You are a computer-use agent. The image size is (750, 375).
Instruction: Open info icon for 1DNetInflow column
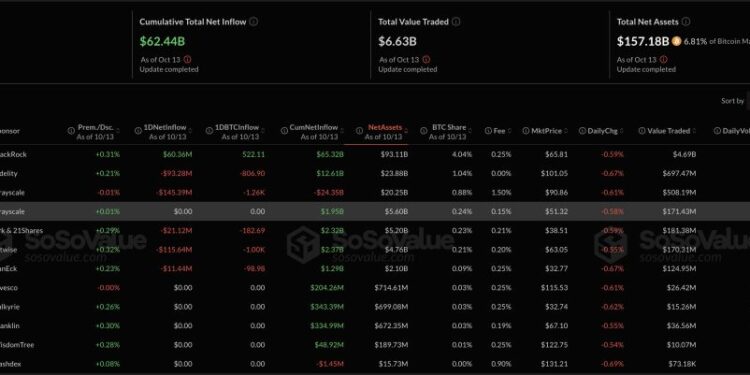pyautogui.click(x=139, y=131)
